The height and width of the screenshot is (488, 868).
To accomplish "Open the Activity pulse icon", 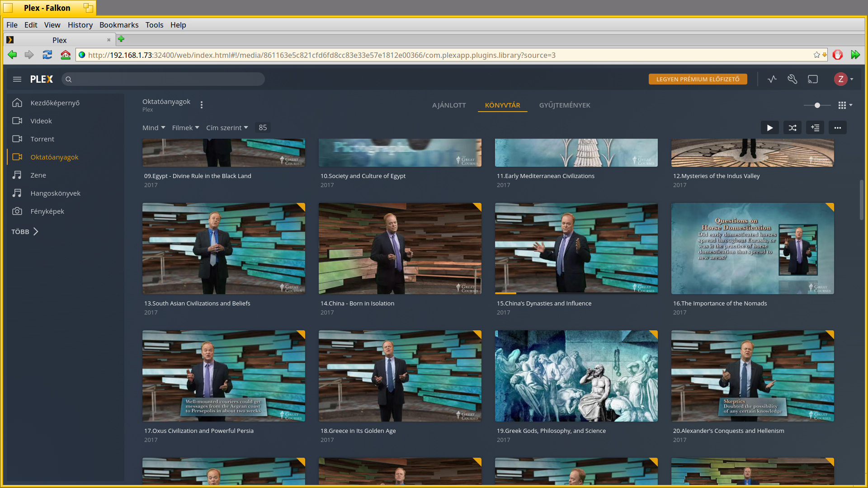I will pos(772,79).
